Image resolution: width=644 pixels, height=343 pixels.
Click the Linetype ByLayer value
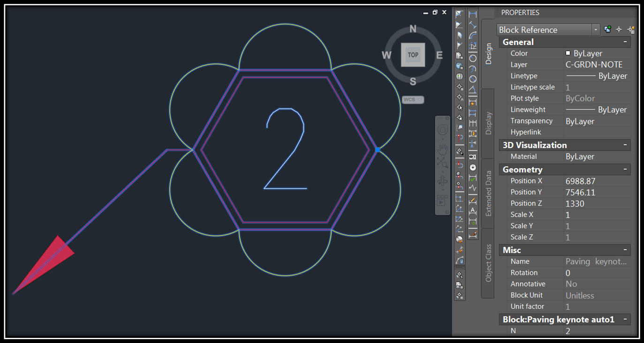tap(597, 76)
